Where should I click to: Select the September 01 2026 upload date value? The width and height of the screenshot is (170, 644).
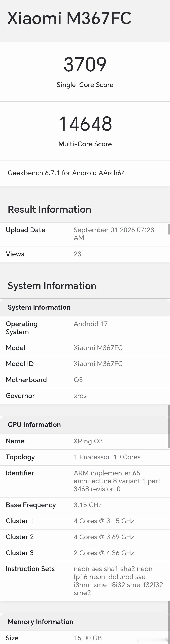[x=114, y=234]
